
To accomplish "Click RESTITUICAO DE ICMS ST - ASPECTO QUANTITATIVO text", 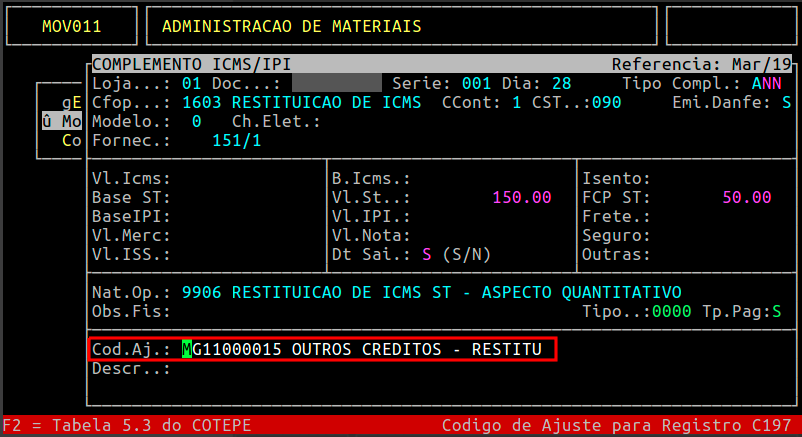I will point(457,293).
